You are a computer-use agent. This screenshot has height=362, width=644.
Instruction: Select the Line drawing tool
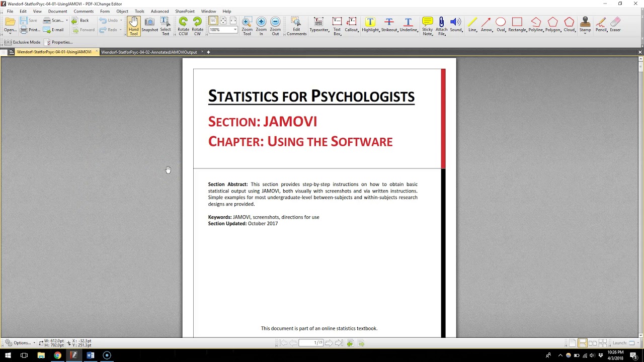472,25
